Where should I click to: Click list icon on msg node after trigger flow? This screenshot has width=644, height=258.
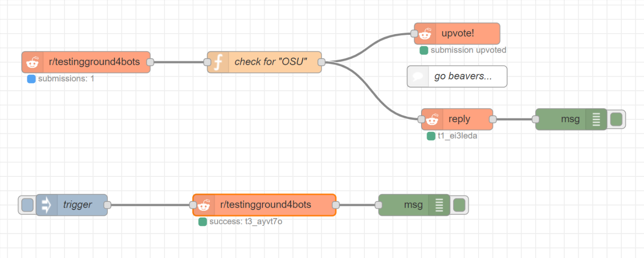(x=439, y=205)
